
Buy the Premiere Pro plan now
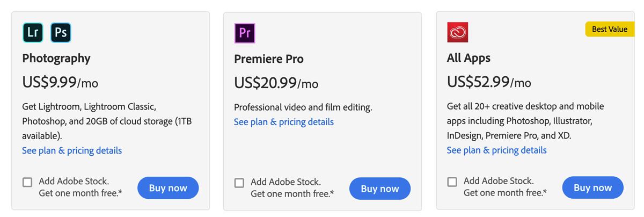[x=380, y=189]
